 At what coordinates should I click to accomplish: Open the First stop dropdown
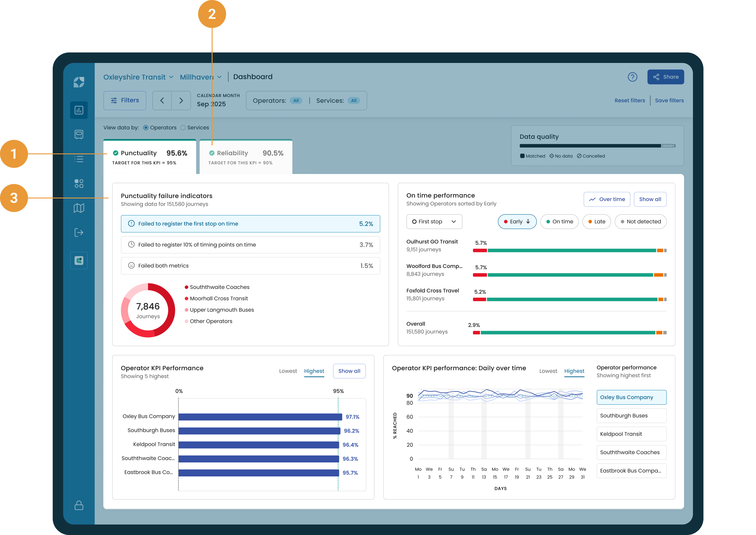pos(434,222)
